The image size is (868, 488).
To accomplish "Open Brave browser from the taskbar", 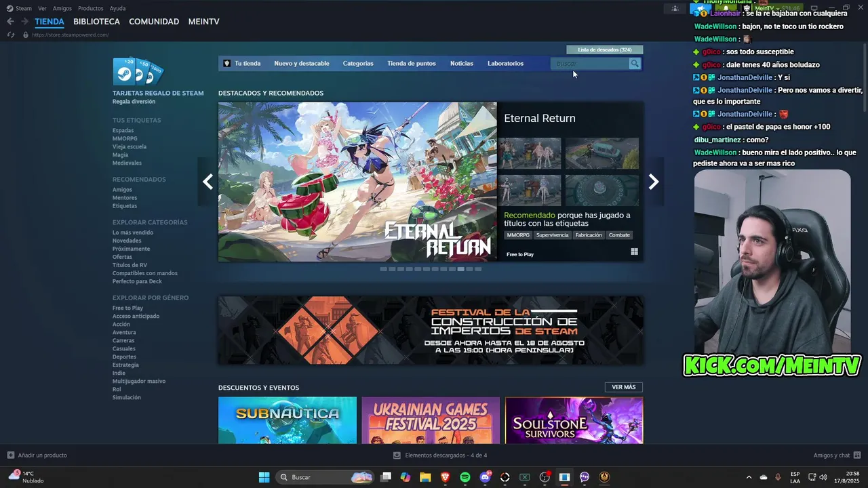I will click(446, 477).
